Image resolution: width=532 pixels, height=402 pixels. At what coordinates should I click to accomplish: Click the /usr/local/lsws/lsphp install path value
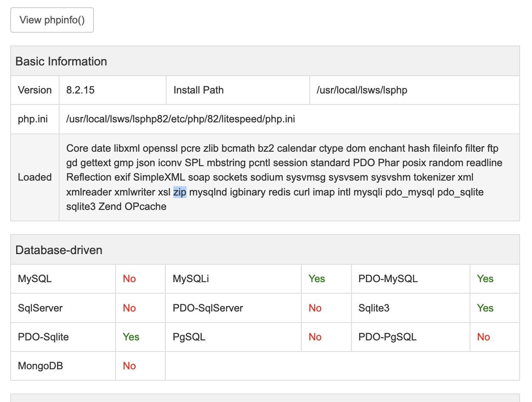coord(362,90)
